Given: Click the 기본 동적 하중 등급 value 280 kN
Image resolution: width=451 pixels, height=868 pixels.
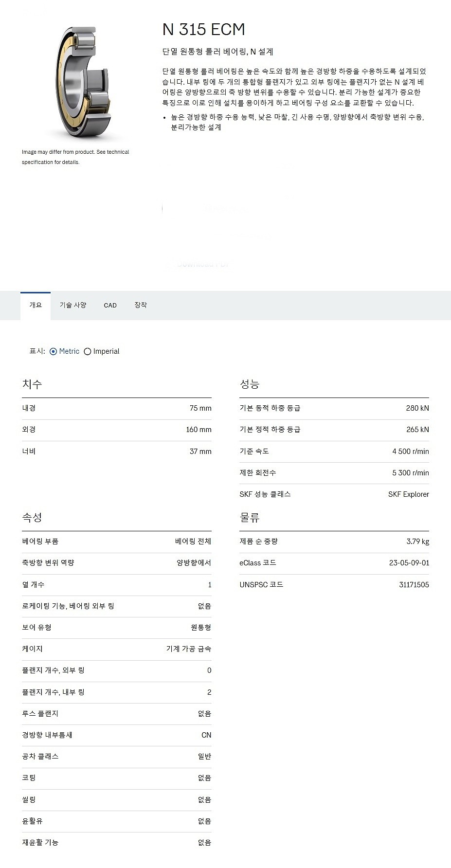Looking at the screenshot, I should coord(417,408).
